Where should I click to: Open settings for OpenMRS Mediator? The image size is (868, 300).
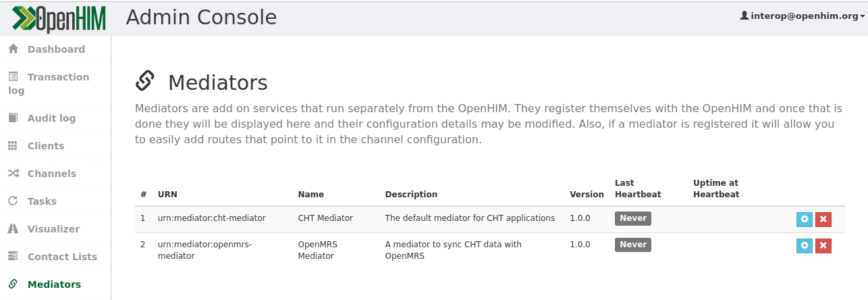click(x=804, y=246)
